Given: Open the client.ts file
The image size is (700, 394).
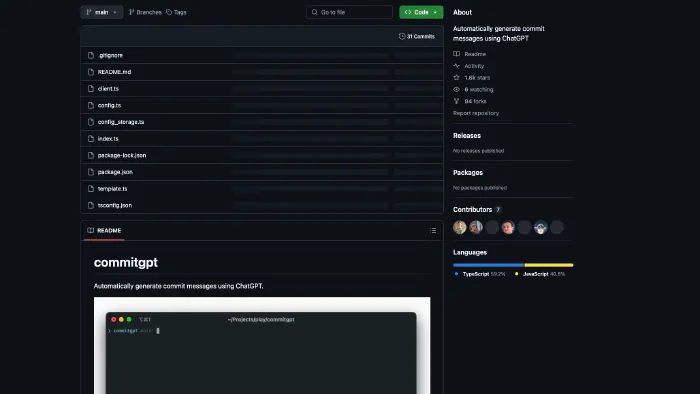Looking at the screenshot, I should coord(108,88).
